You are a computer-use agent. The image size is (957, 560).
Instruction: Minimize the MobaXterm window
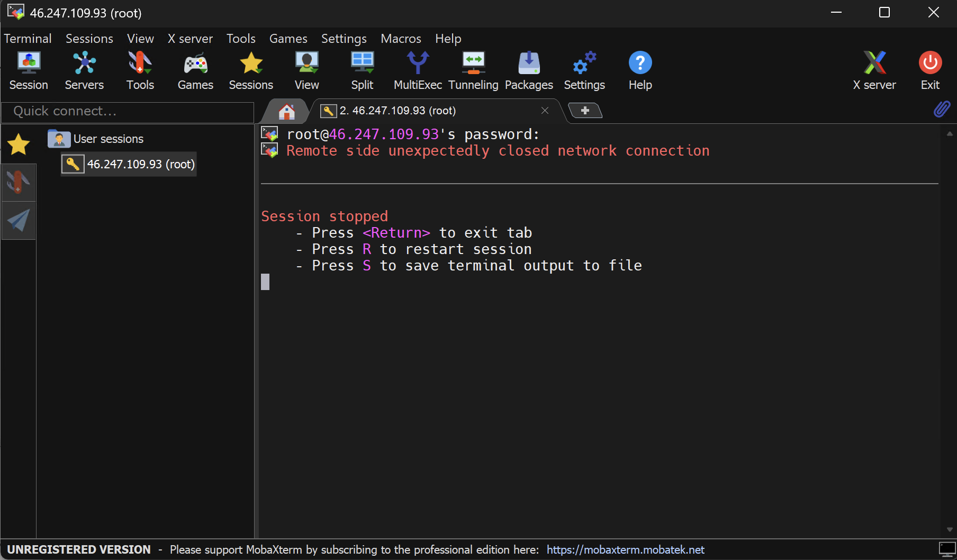[x=836, y=12]
